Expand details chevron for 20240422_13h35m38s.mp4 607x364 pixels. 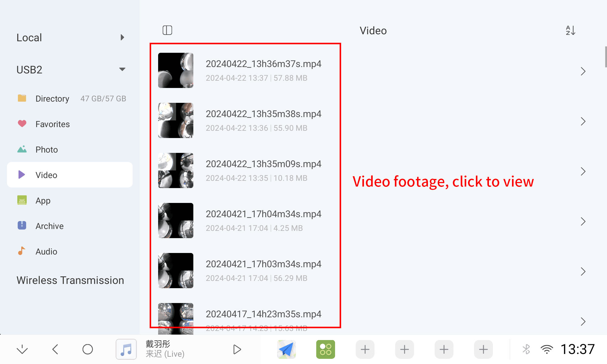tap(583, 121)
